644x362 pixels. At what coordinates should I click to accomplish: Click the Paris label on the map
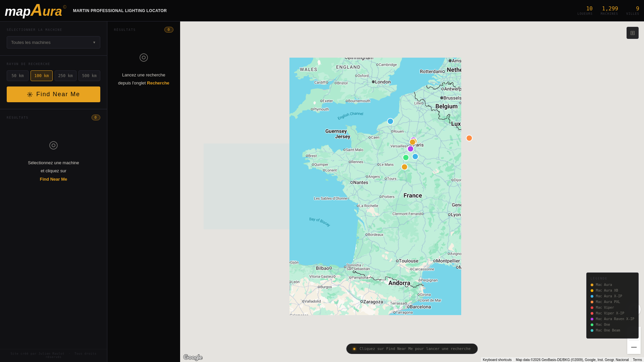(419, 145)
